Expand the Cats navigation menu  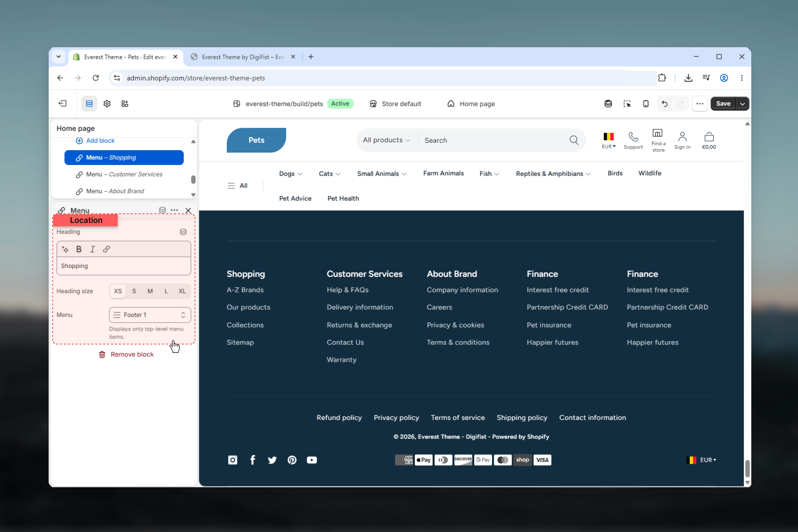coord(329,173)
